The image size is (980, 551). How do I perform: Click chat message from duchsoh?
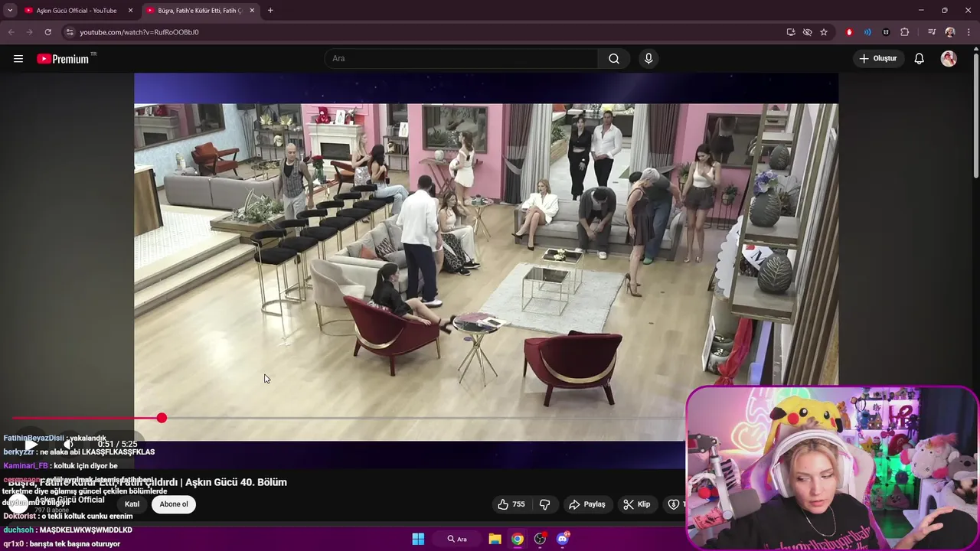tap(67, 530)
